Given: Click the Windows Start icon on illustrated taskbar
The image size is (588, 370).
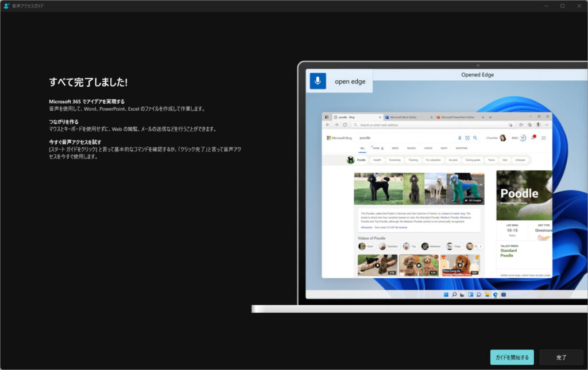Looking at the screenshot, I should 446,294.
